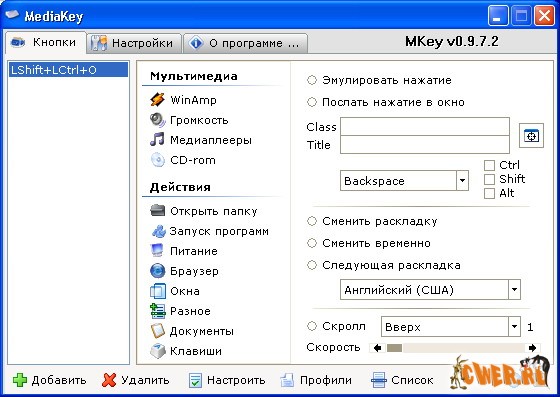Click the Скорость slider right arrow

(x=532, y=348)
